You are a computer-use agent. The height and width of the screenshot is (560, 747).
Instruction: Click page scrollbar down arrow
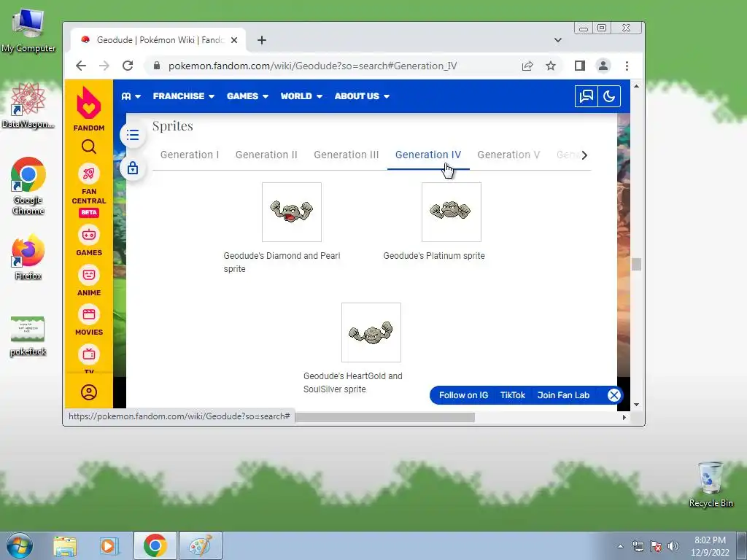coord(636,405)
